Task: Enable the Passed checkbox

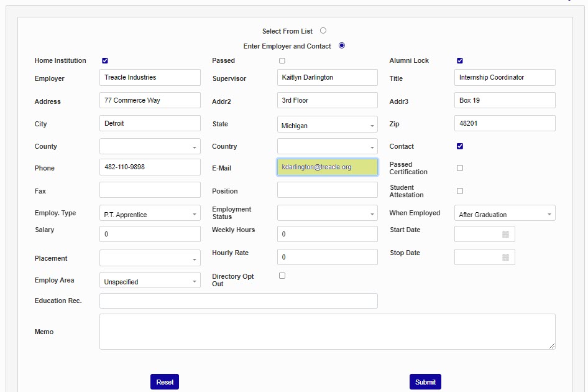Action: click(x=282, y=61)
